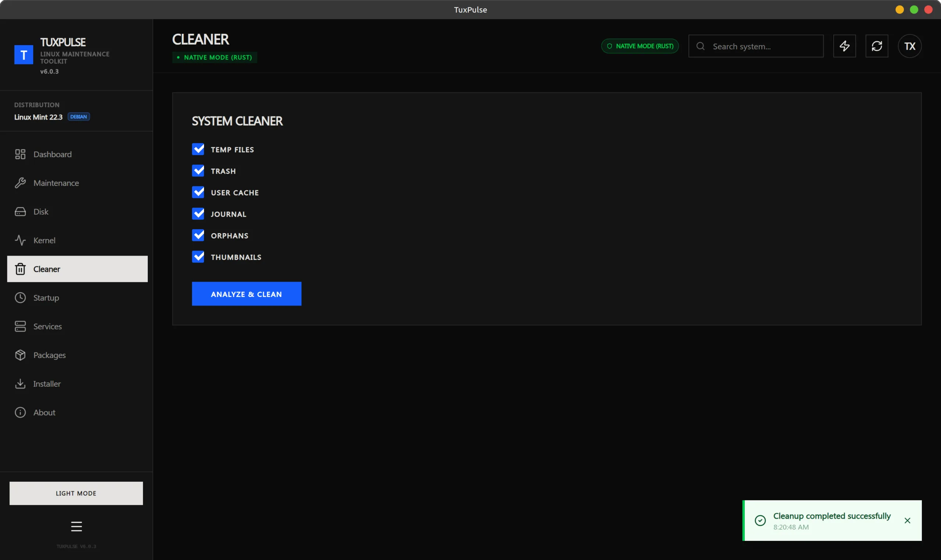Click the Native Mode (Rust) status badge
The width and height of the screenshot is (941, 560).
640,46
